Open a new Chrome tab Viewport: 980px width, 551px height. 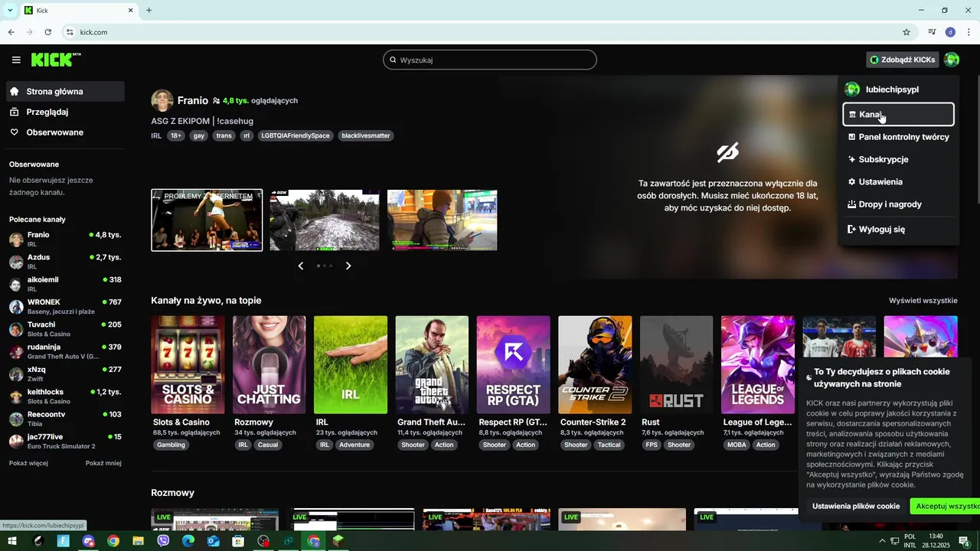pyautogui.click(x=149, y=10)
